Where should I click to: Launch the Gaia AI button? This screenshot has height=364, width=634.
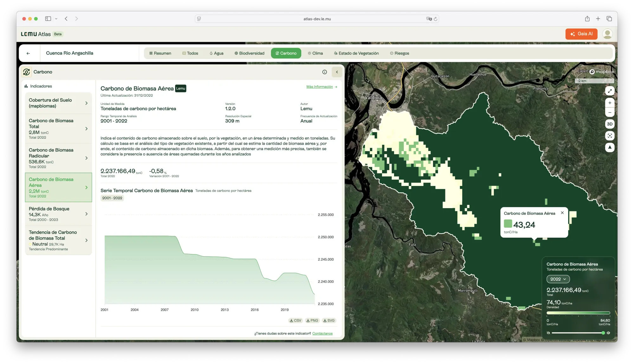pyautogui.click(x=581, y=34)
